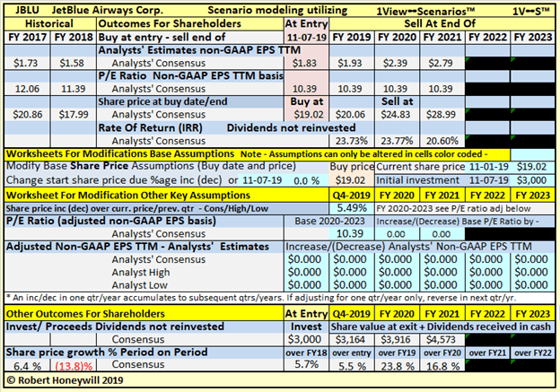Select the accumulation footnote starting with * An inc/dec
This screenshot has width=560, height=392.
(x=261, y=298)
